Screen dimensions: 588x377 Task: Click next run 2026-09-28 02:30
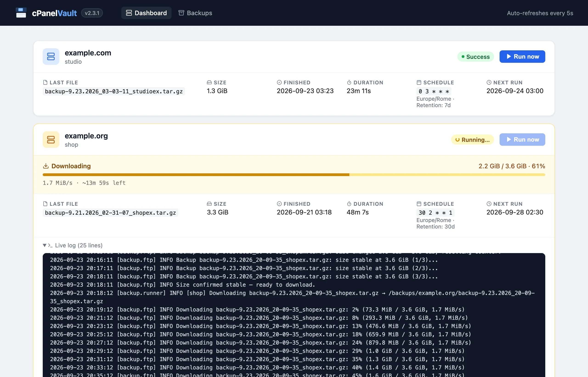515,212
